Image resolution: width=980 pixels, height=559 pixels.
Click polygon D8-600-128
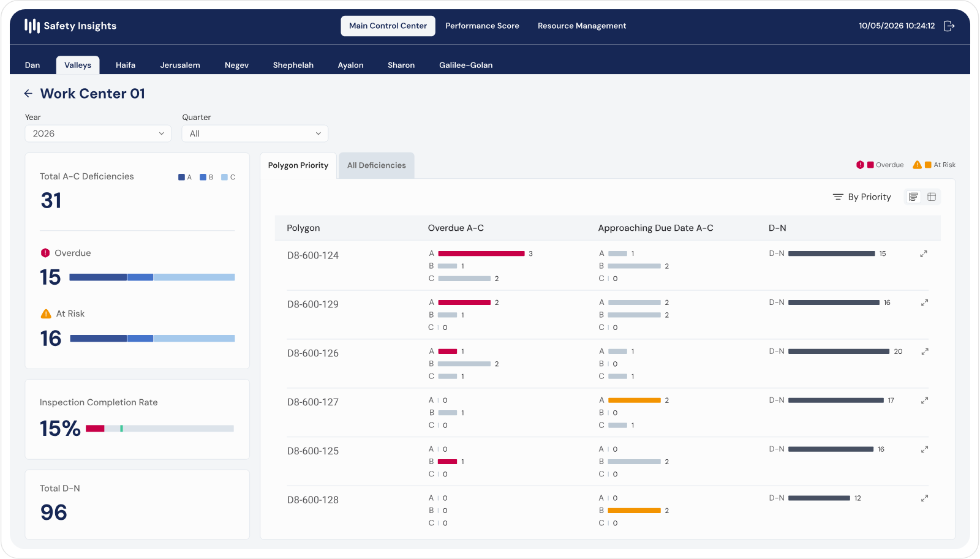[313, 500]
